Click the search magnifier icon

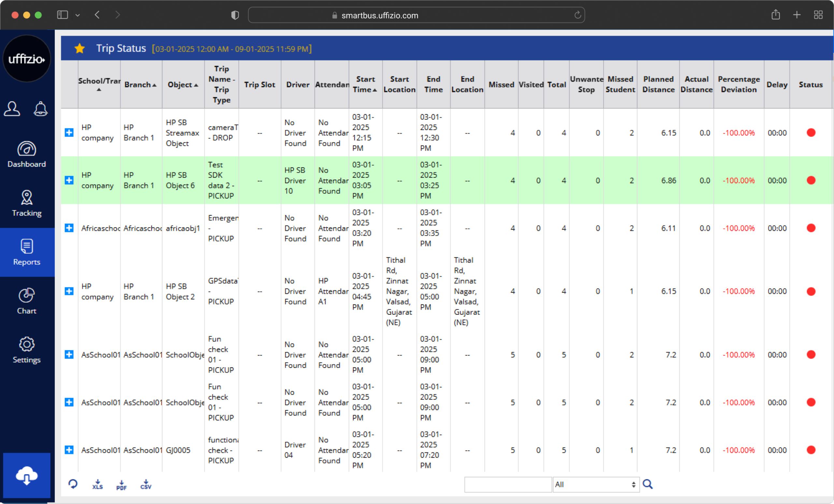click(x=648, y=484)
